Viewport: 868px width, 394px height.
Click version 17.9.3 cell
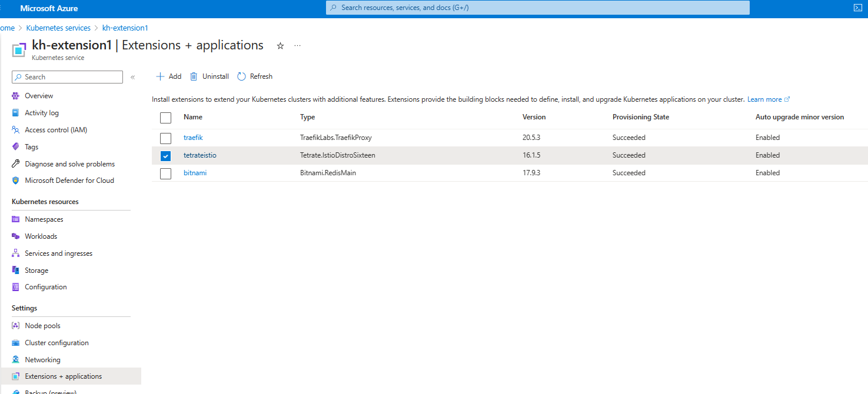[x=531, y=173]
